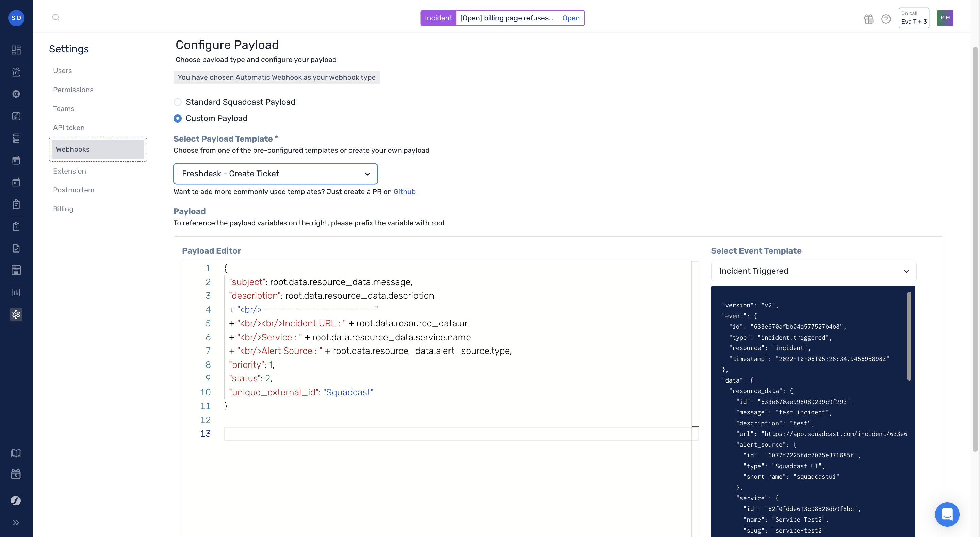Open Postmortem settings section
This screenshot has width=980, height=537.
[73, 190]
